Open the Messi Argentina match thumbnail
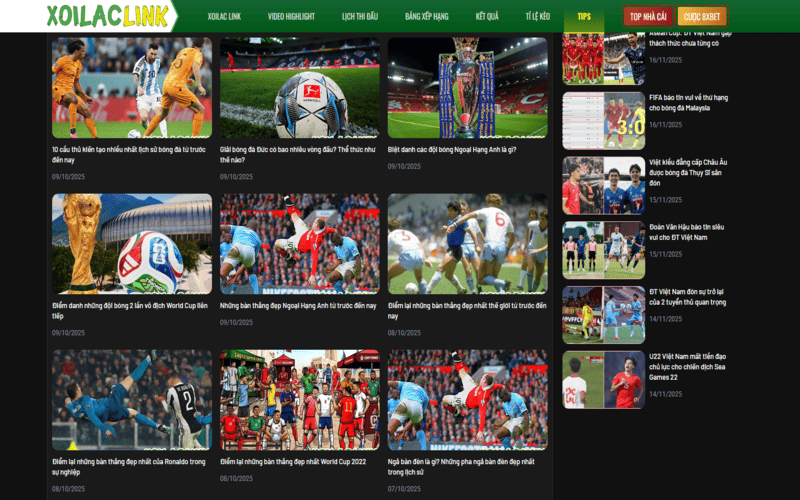Image resolution: width=800 pixels, height=500 pixels. tap(131, 88)
